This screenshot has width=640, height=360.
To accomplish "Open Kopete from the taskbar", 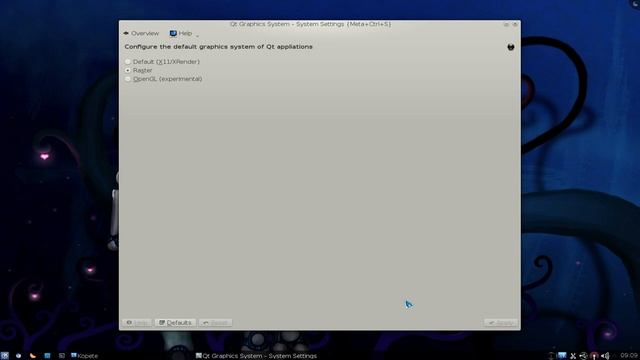I will [84, 356].
